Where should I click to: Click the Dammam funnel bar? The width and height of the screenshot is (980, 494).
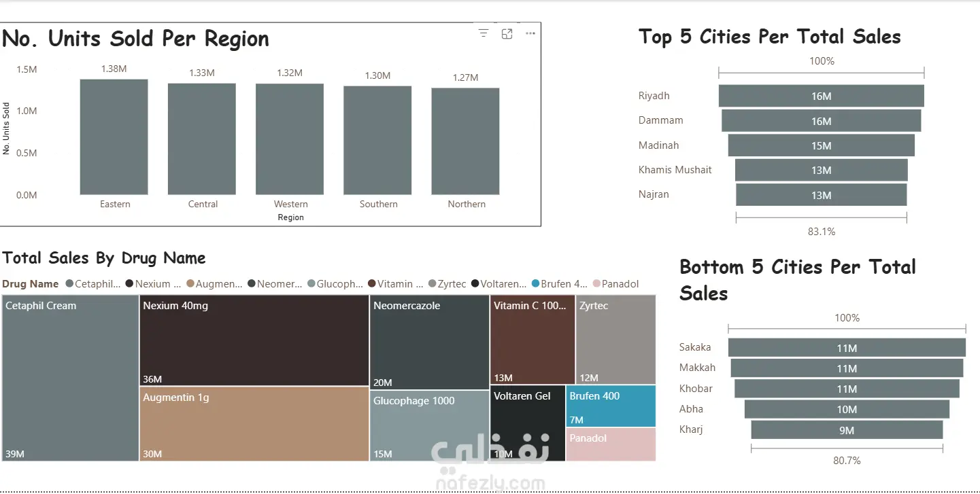pyautogui.click(x=822, y=121)
